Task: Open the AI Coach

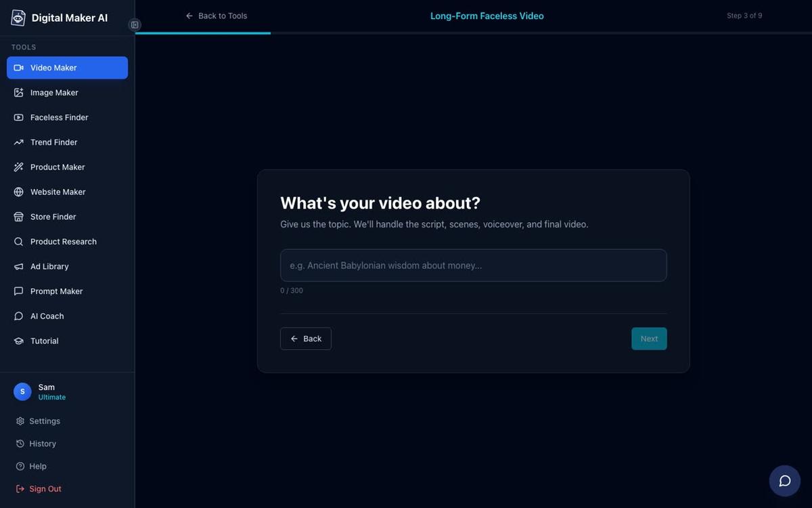Action: 67,316
